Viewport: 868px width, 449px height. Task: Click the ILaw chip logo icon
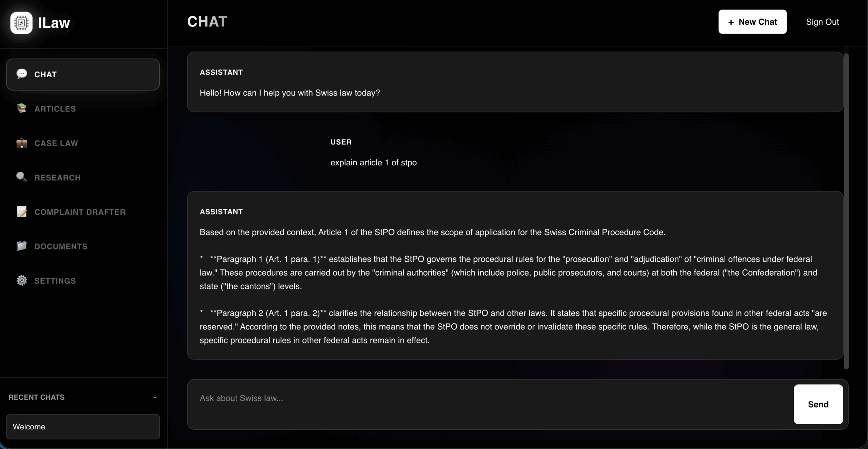click(x=21, y=23)
